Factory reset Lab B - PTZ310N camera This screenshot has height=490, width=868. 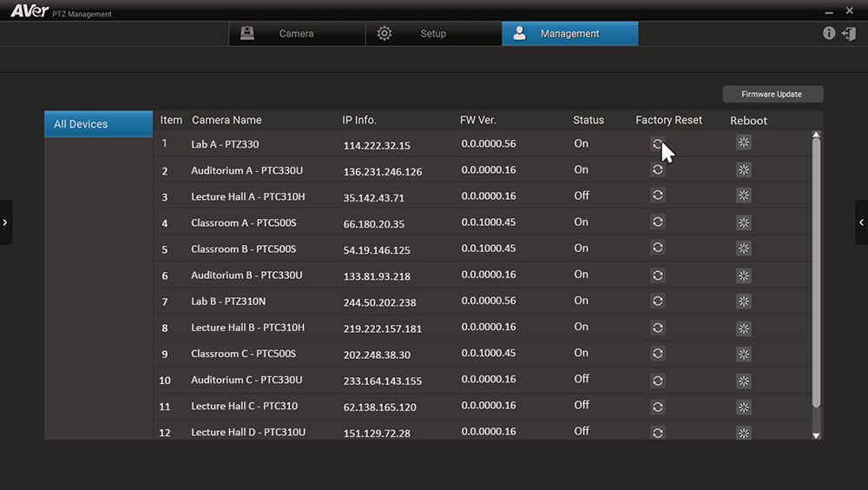point(658,301)
